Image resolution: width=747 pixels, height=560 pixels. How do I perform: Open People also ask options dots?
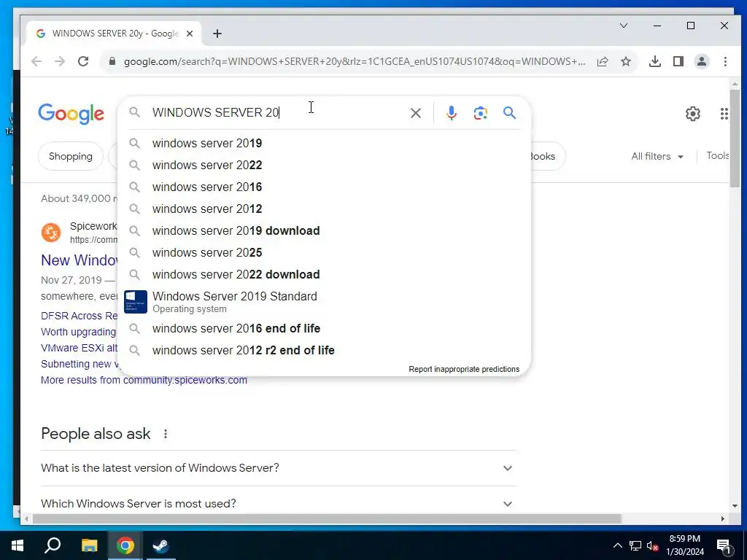point(166,434)
